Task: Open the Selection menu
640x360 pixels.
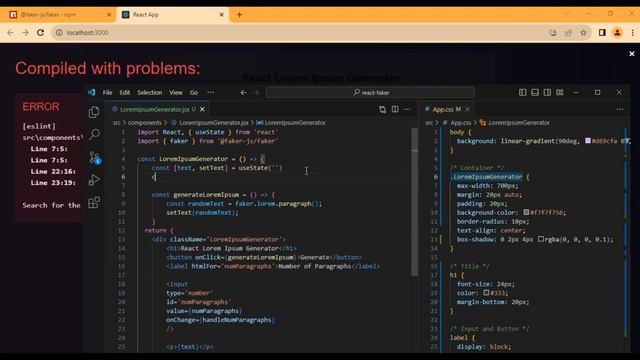Action: click(149, 93)
